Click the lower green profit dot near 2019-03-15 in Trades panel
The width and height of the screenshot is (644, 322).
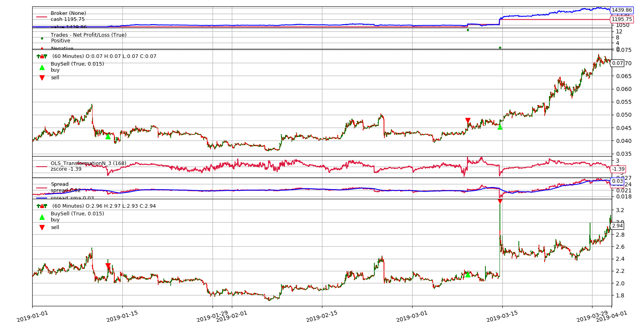(x=500, y=47)
